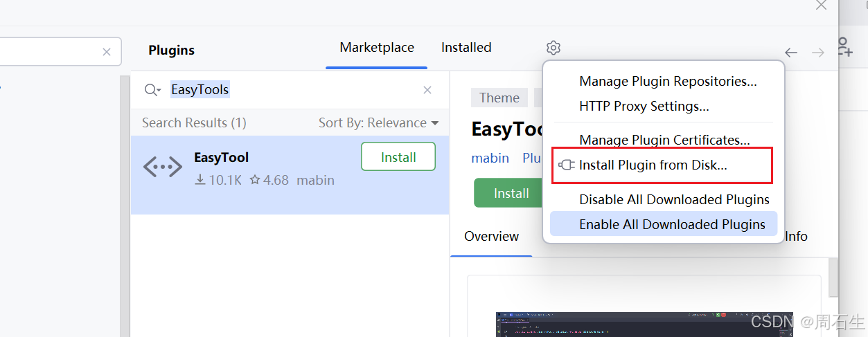Click the EasyTool plugin logo icon
Screen dimensions: 868x337
[163, 167]
